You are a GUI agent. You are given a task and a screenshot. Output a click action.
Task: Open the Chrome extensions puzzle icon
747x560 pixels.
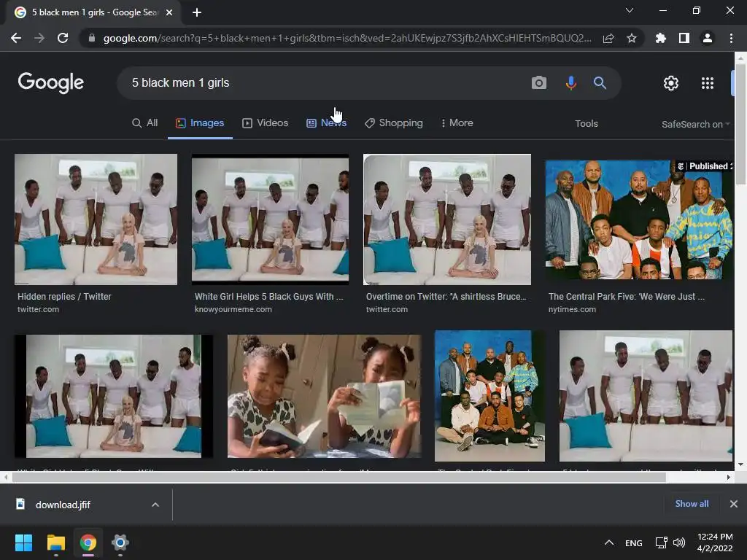pos(661,38)
